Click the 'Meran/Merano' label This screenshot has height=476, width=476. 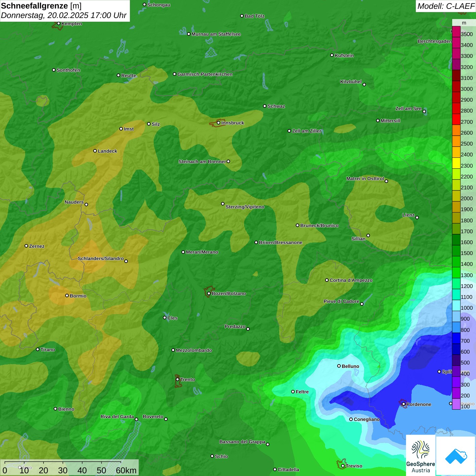point(202,252)
